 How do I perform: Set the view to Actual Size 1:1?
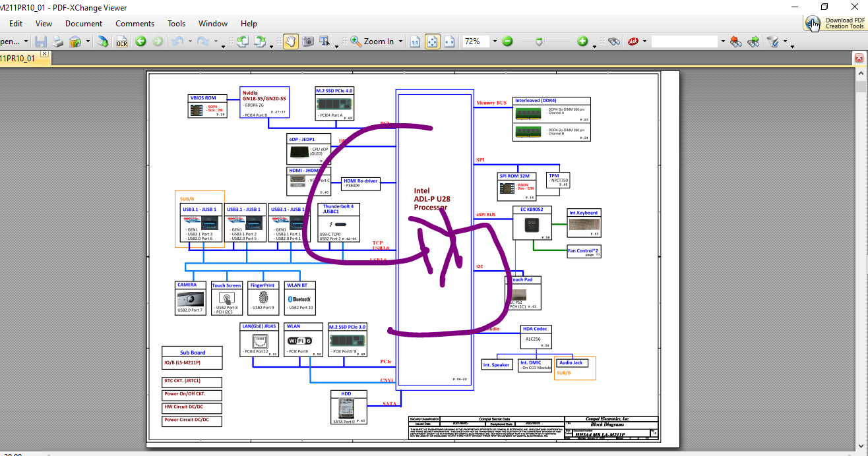pos(416,42)
